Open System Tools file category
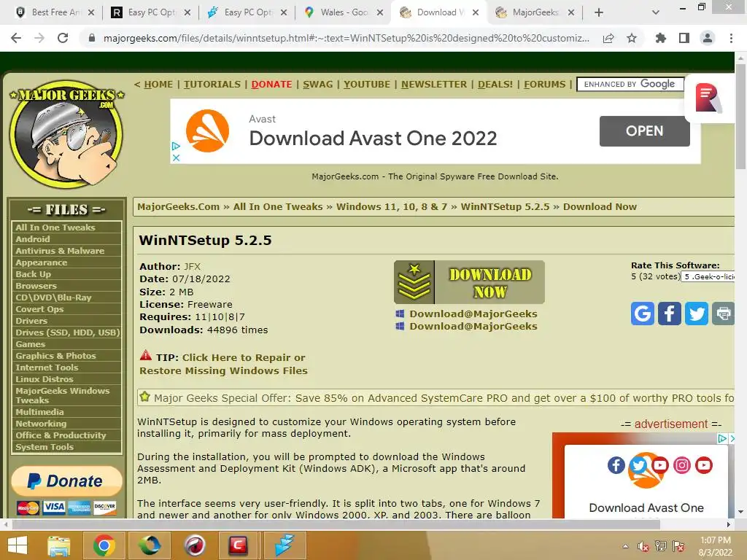Screen dimensions: 747x560 click(x=44, y=447)
